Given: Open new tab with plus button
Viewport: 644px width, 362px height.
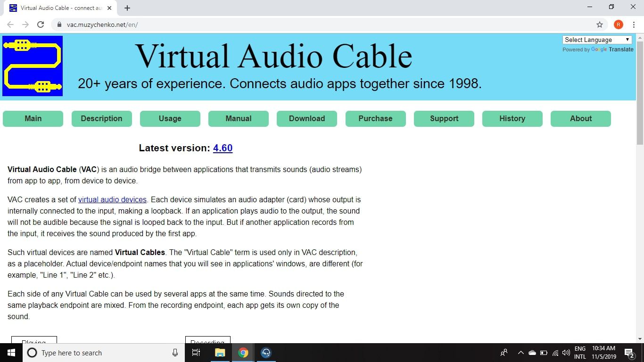Looking at the screenshot, I should (127, 8).
